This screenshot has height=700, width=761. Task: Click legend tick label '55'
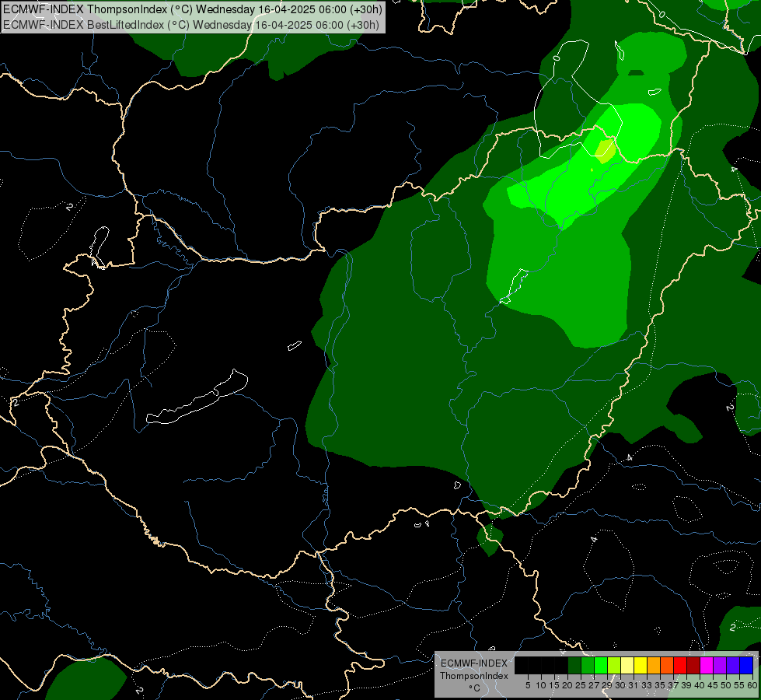tap(738, 685)
